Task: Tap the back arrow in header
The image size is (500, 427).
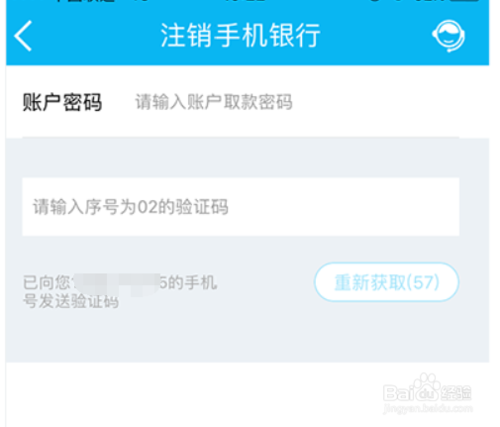Action: pos(23,35)
